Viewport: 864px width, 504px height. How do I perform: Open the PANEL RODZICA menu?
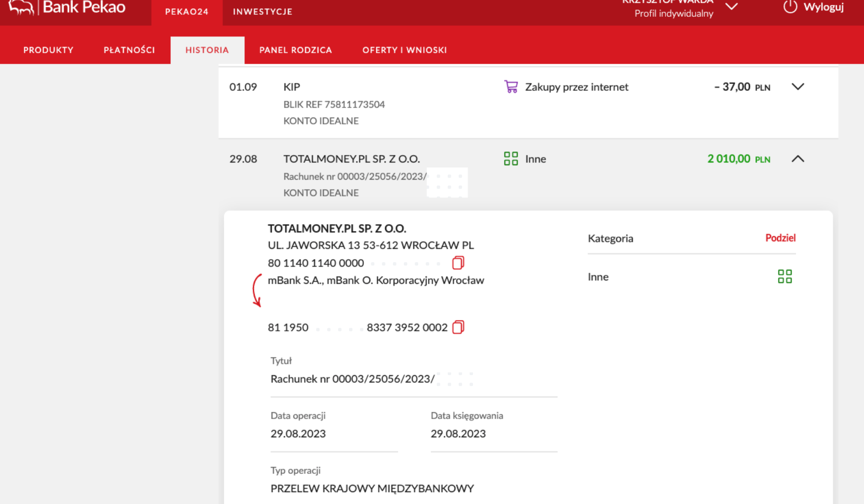coord(296,50)
